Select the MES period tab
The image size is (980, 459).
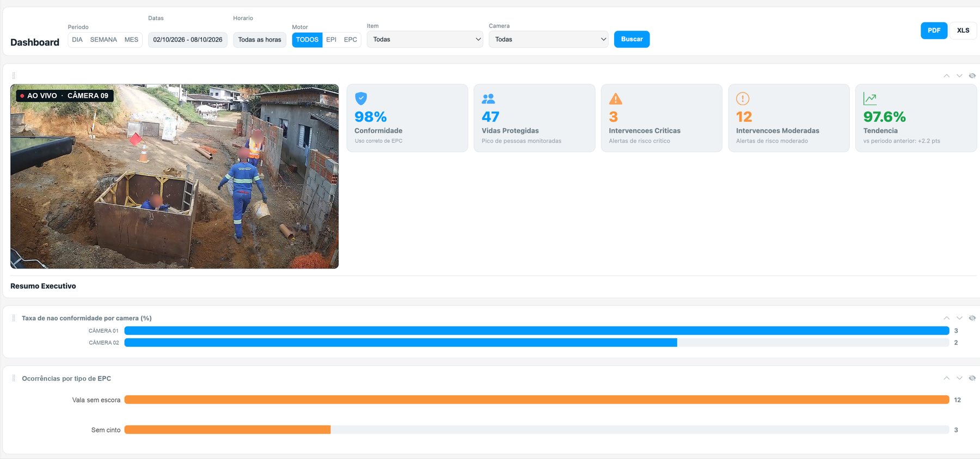(131, 40)
